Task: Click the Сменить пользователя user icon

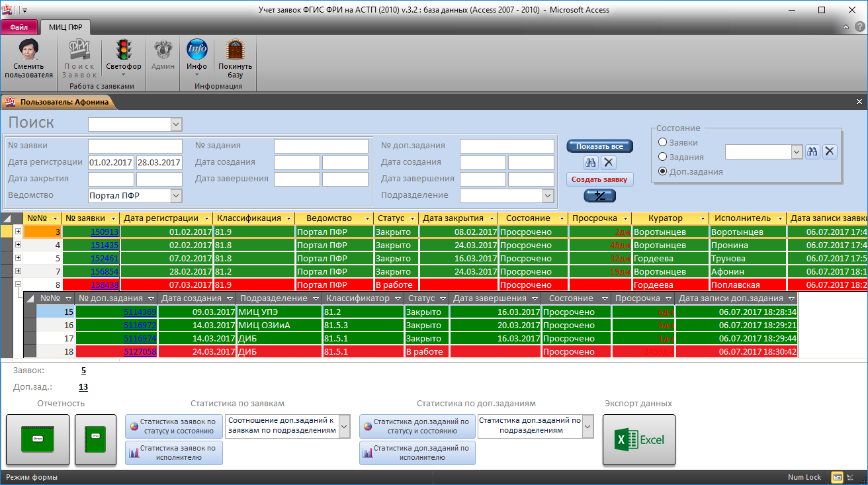Action: pos(28,50)
